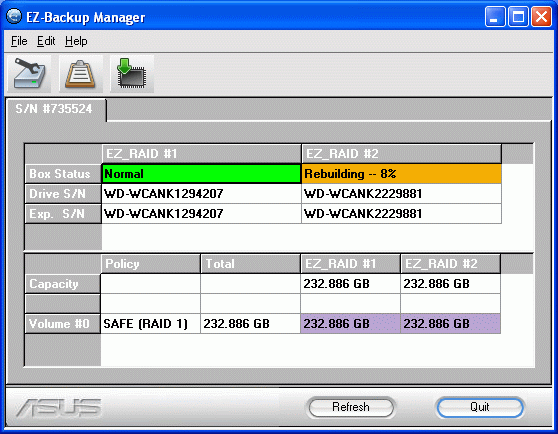Select the SAFE (RAID 1) policy cell
Viewport: 558px width, 434px height.
pos(151,324)
